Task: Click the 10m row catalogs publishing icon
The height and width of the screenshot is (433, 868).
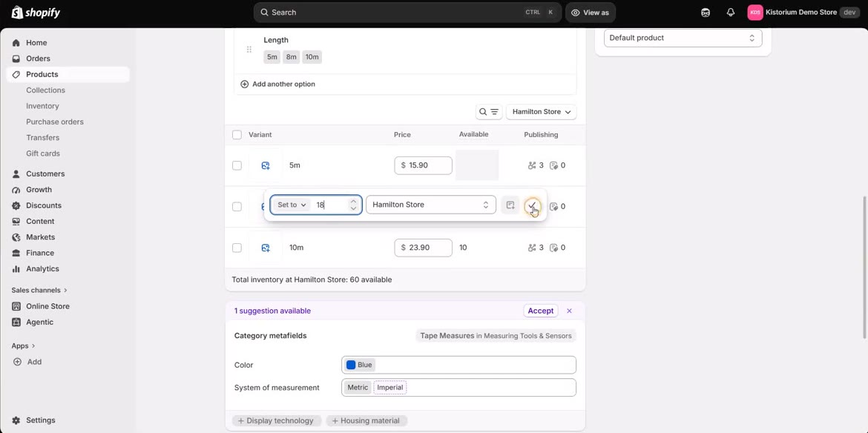Action: click(553, 248)
